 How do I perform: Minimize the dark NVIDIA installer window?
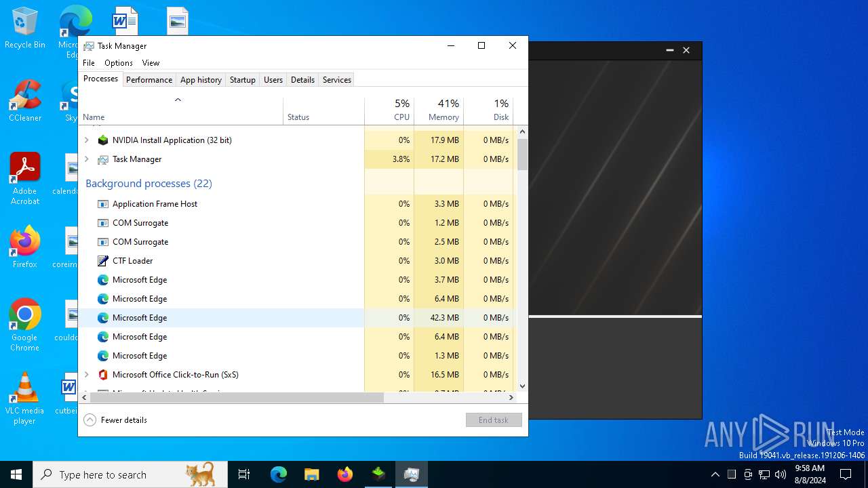669,50
